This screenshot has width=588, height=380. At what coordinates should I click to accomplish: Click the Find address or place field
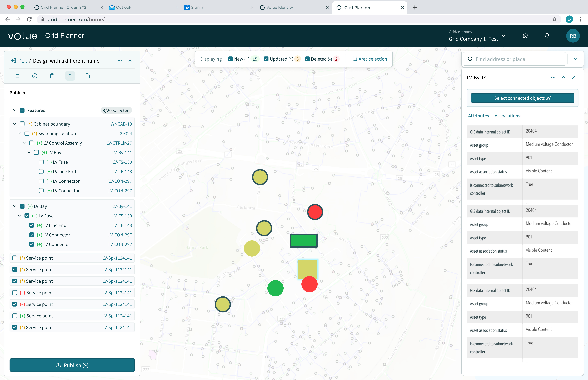click(x=514, y=59)
